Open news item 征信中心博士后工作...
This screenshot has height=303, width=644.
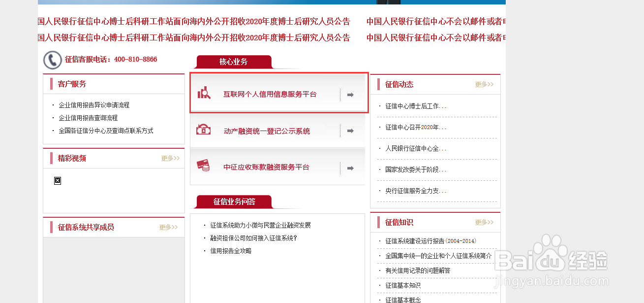[416, 106]
